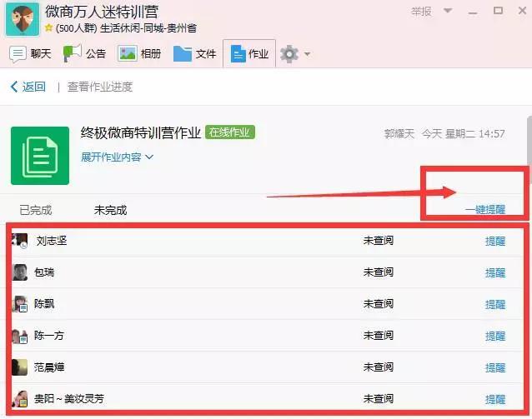The width and height of the screenshot is (532, 419).
Task: Click 提醒 for 刘志坚
Action: click(495, 241)
